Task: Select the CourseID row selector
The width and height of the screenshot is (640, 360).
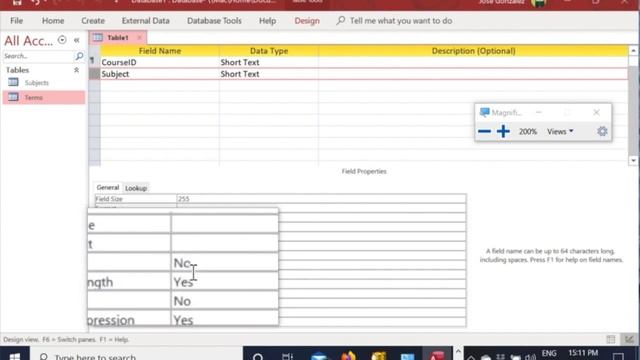Action: click(94, 62)
